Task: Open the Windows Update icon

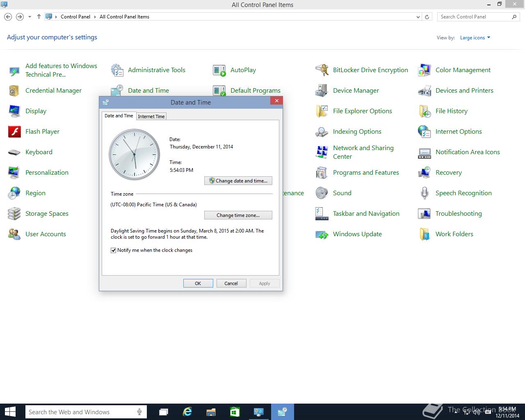Action: click(x=322, y=234)
